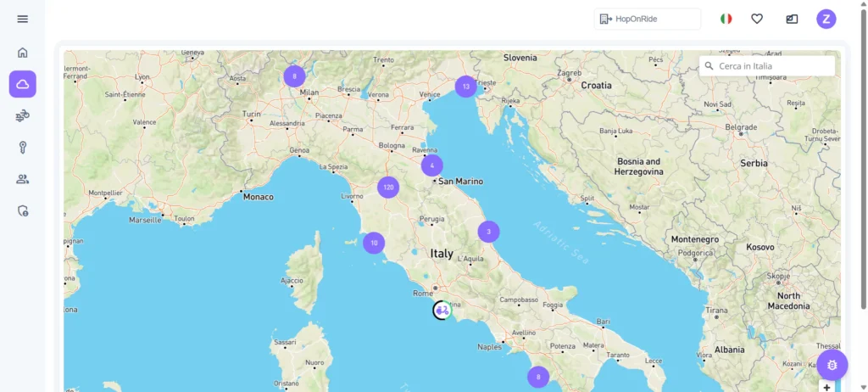Screen dimensions: 868x392
Task: Open the cluster marker labeled 120
Action: (x=388, y=188)
